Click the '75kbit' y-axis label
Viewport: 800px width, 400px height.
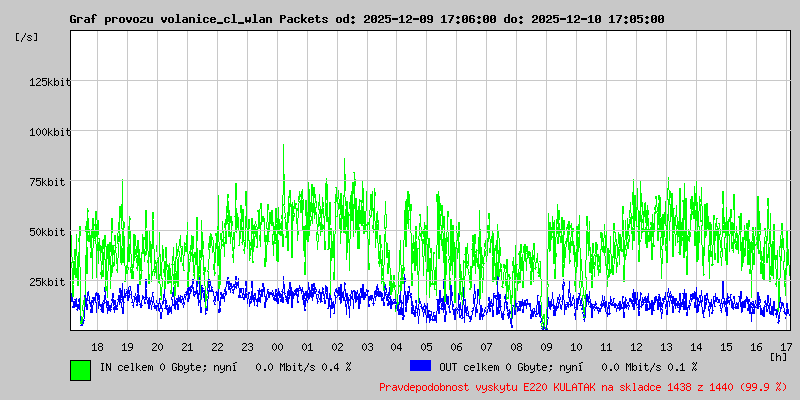pos(49,182)
